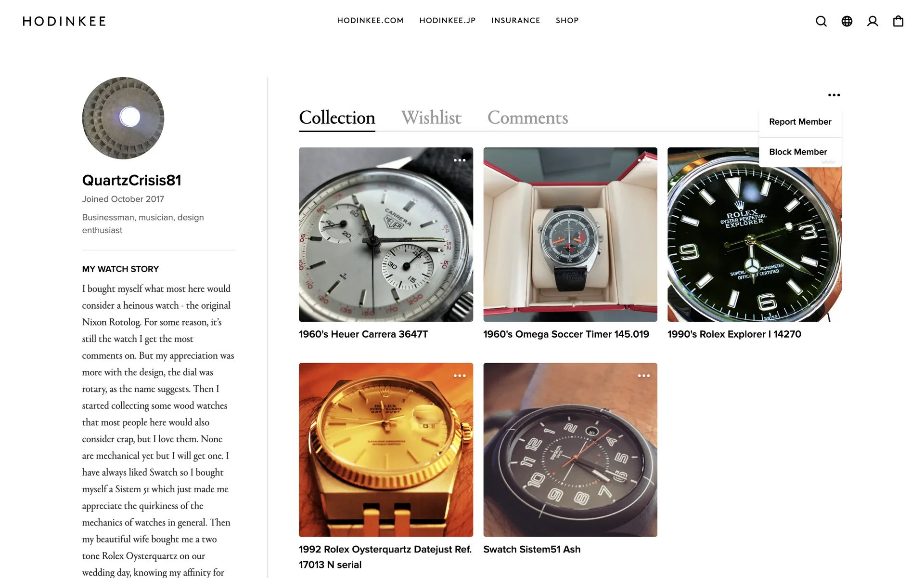Open three-dot menu on Oysterquartz Datejust photo
The height and width of the screenshot is (578, 924).
(x=460, y=376)
